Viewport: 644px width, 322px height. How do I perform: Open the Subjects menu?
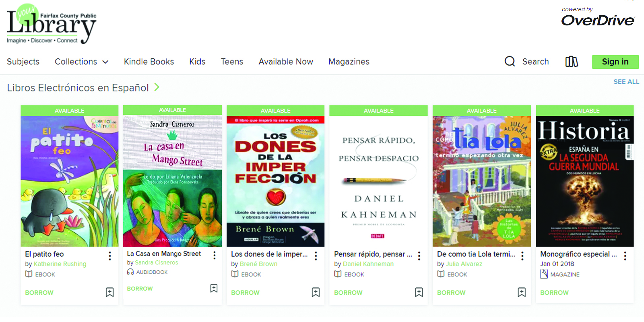pos(23,62)
